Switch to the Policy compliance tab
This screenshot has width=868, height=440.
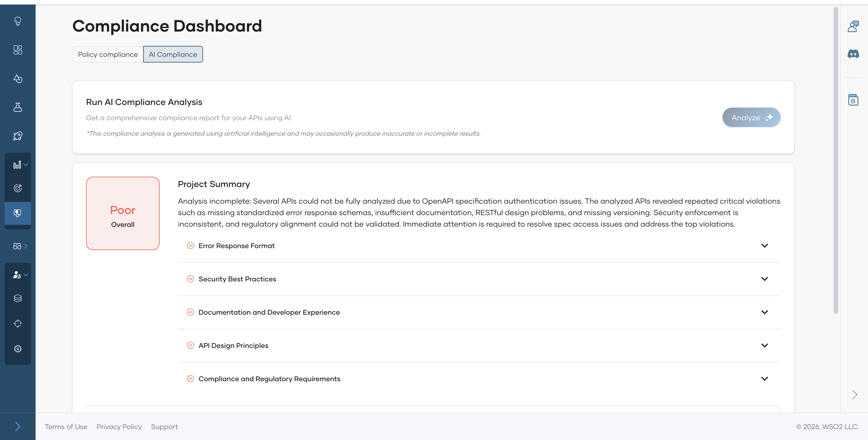108,54
